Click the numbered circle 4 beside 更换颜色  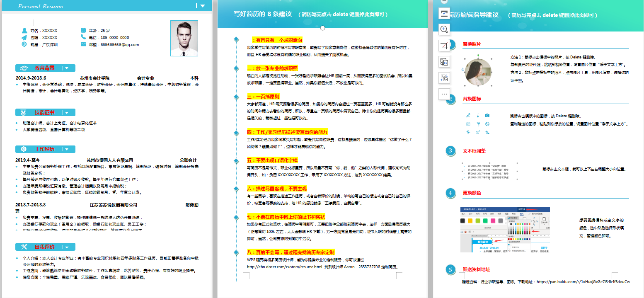[450, 193]
